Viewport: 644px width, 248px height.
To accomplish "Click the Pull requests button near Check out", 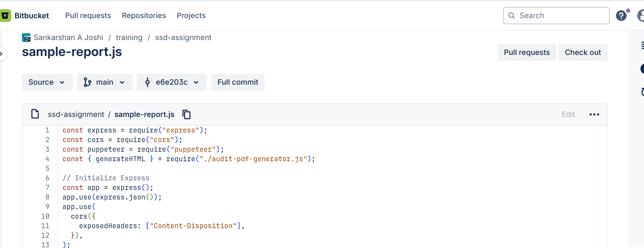I will [x=527, y=52].
